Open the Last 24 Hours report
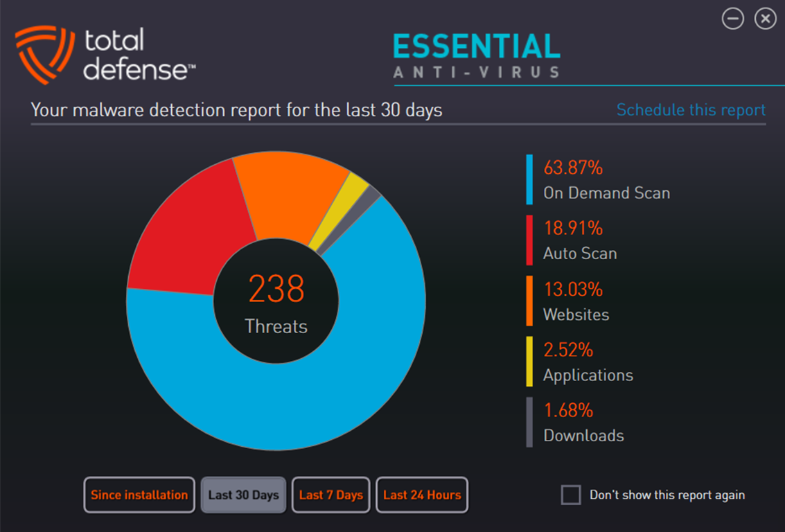Screen dimensions: 785x532 (x=422, y=495)
